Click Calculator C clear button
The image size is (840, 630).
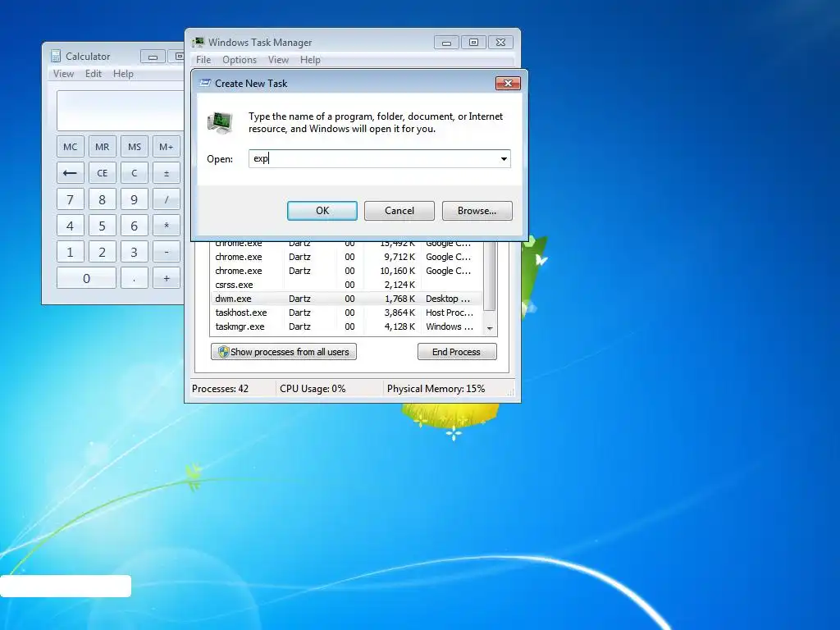pos(135,173)
